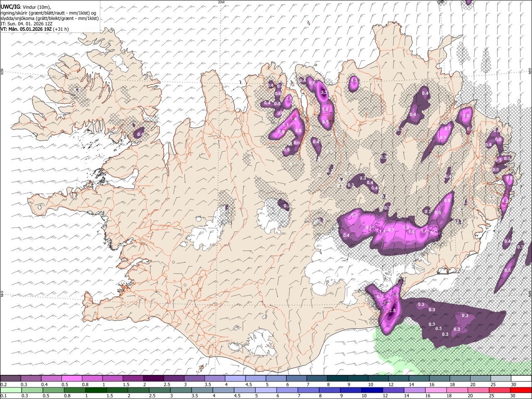
Task: Click the 20W longitude label at the top edge
Action: tap(221, 2)
